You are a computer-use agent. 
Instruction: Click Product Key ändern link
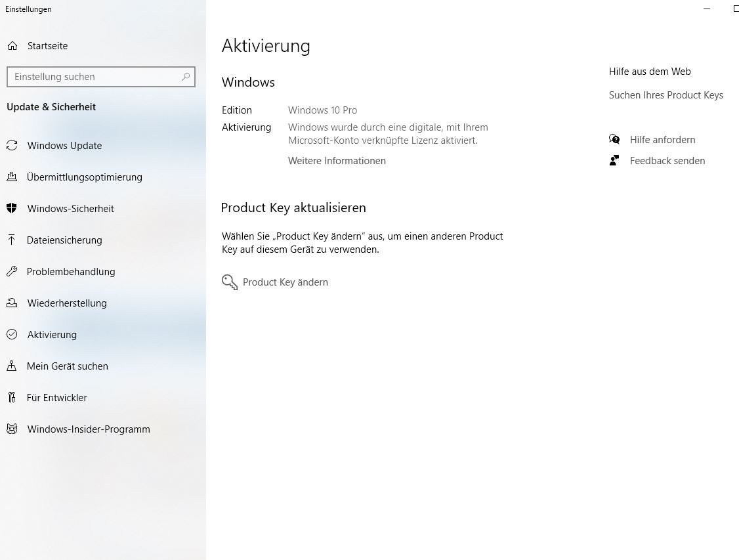coord(285,282)
